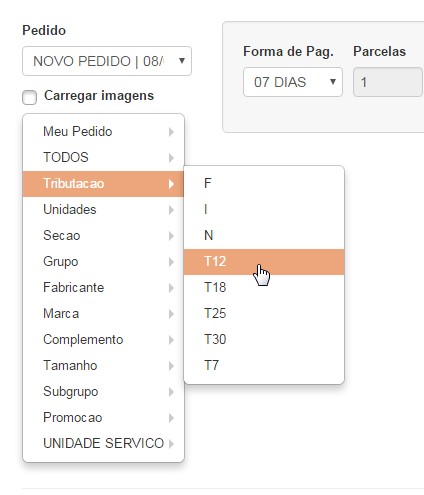Screen dimensions: 424x495
Task: Click the submenu arrow beside Meu Pedido
Action: pos(171,132)
